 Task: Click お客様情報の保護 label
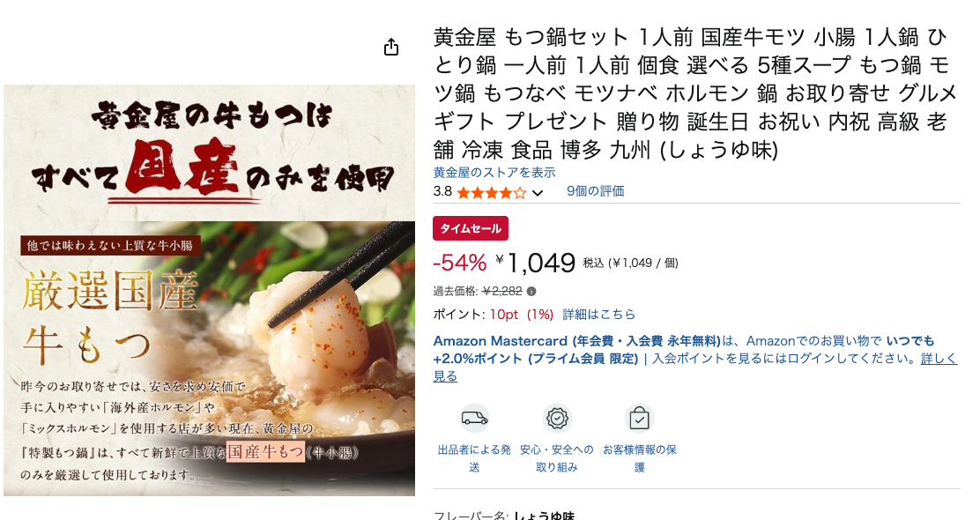click(x=639, y=458)
